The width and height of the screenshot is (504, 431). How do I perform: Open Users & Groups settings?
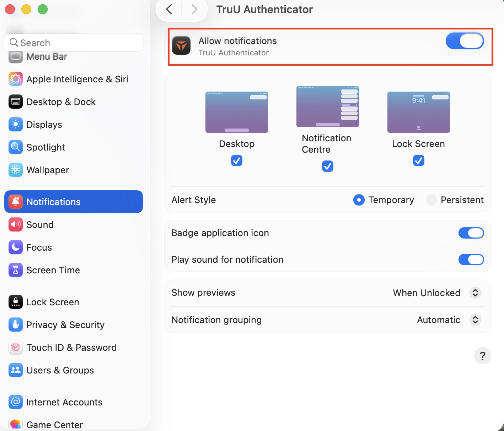pos(74,370)
